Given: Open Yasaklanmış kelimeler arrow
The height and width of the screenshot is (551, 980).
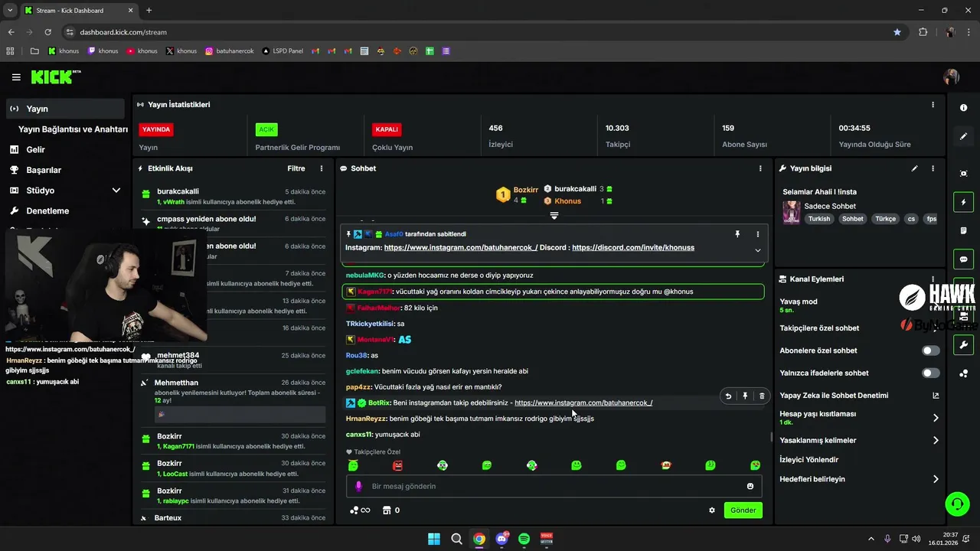Looking at the screenshot, I should (x=936, y=441).
